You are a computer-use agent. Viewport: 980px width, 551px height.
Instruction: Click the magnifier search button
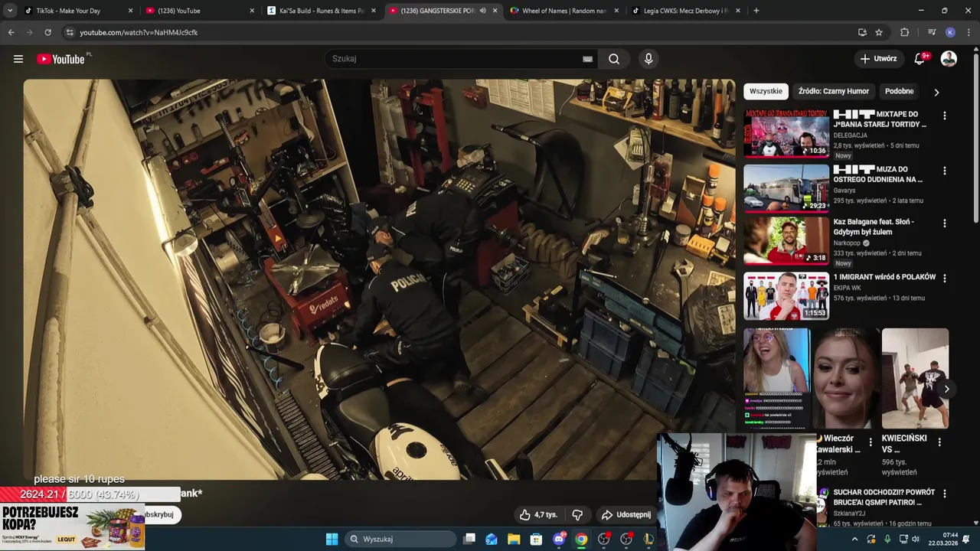coord(614,59)
